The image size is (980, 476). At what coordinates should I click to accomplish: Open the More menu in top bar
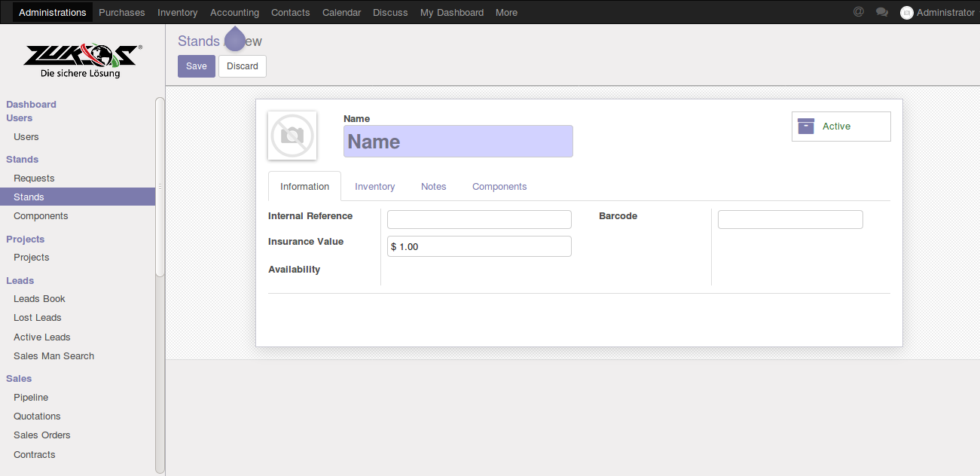[x=506, y=12]
